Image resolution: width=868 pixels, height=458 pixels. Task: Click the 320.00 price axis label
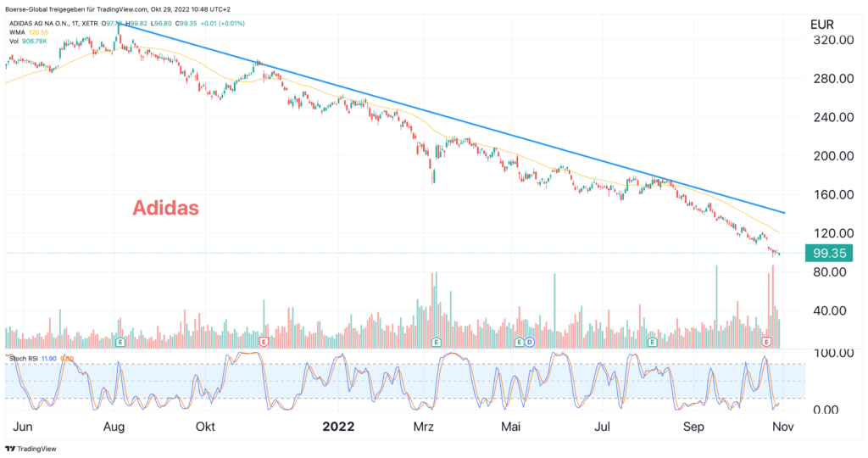point(833,40)
